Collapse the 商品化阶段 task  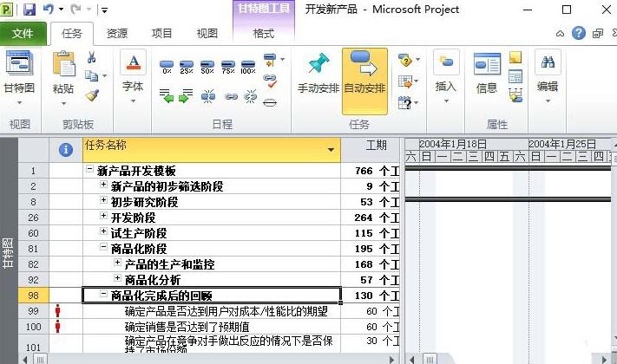click(103, 247)
